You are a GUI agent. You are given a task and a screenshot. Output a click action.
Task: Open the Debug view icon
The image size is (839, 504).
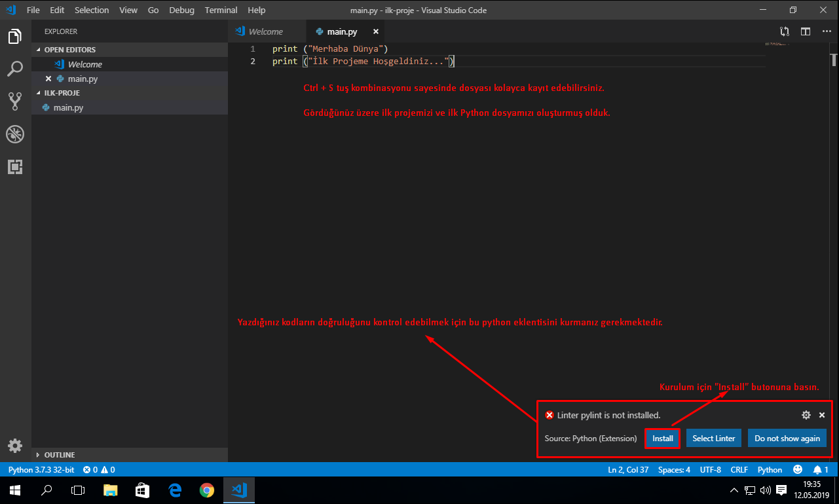pos(15,134)
